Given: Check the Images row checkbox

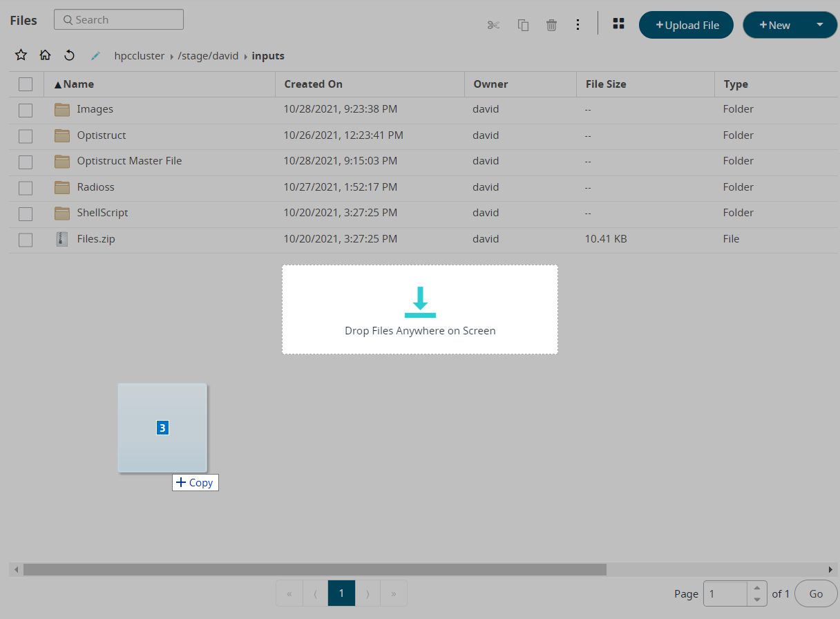Looking at the screenshot, I should click(26, 110).
